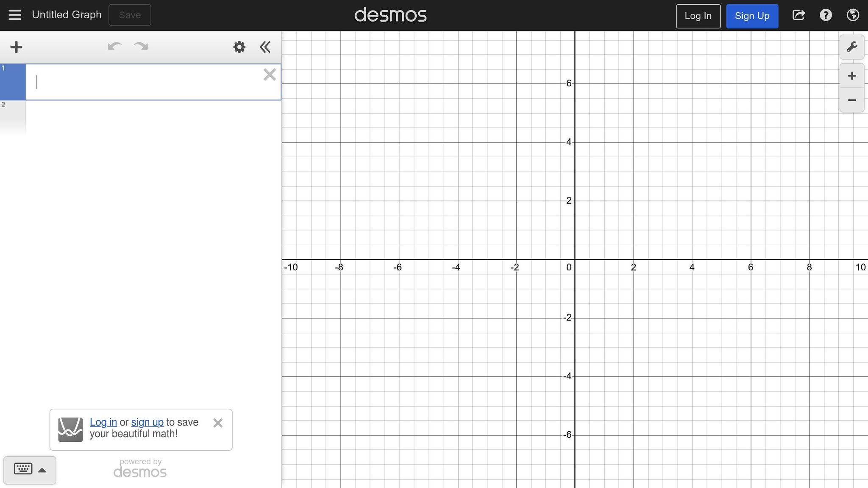Delete expression 1 with its X
Image resolution: width=868 pixels, height=488 pixels.
coord(270,74)
